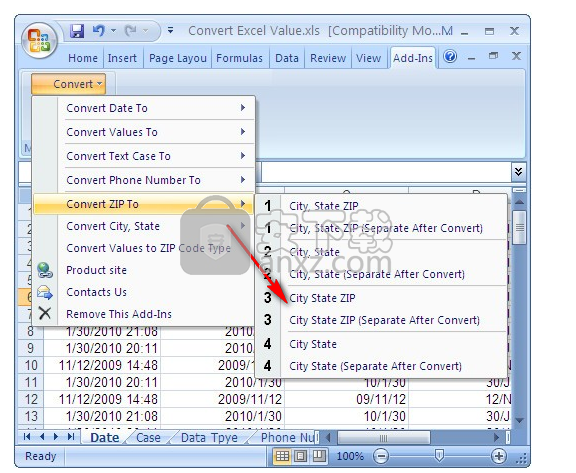Viewport: 576px width, 473px height.
Task: Undo the last action
Action: tap(98, 30)
